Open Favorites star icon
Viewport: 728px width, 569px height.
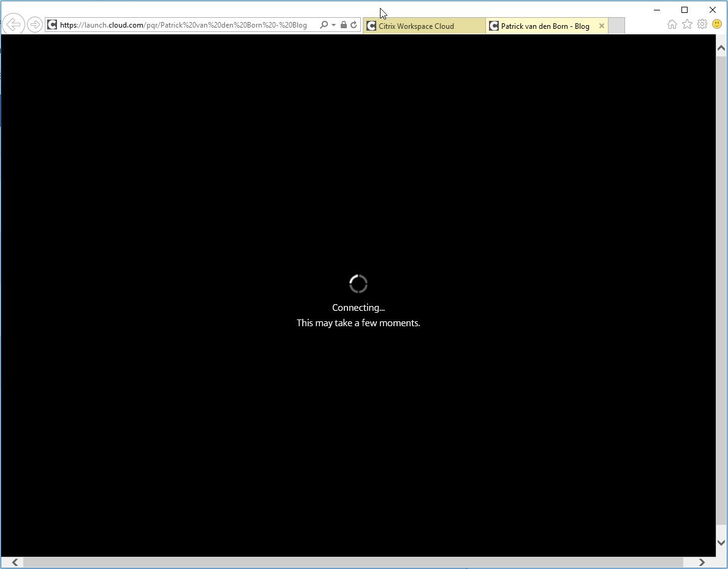(687, 24)
